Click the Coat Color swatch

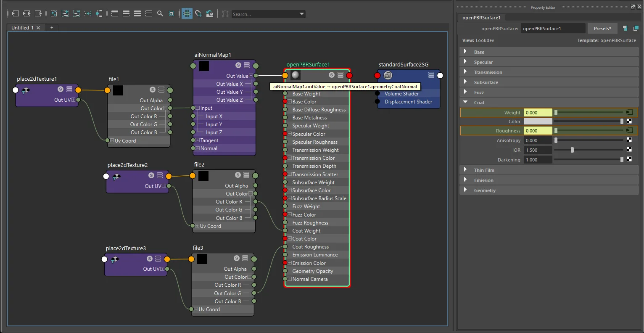click(538, 122)
